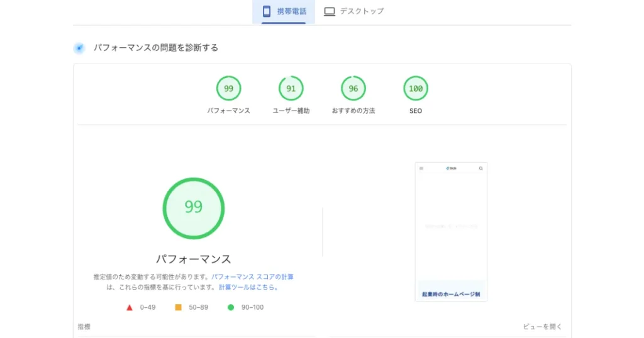Click the 指標 heading text
This screenshot has width=644, height=338.
[84, 327]
